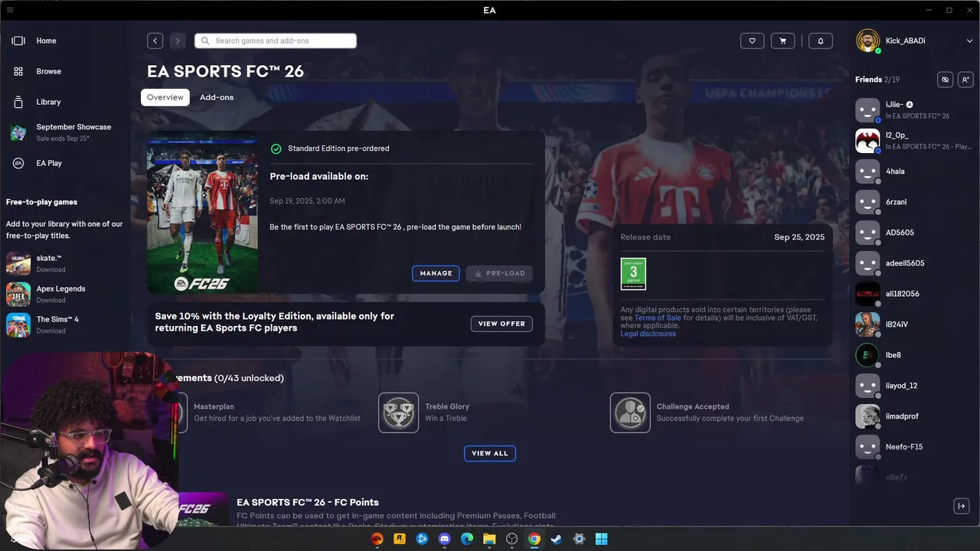Switch to the Add-ons tab
The width and height of the screenshot is (980, 551).
tap(217, 97)
